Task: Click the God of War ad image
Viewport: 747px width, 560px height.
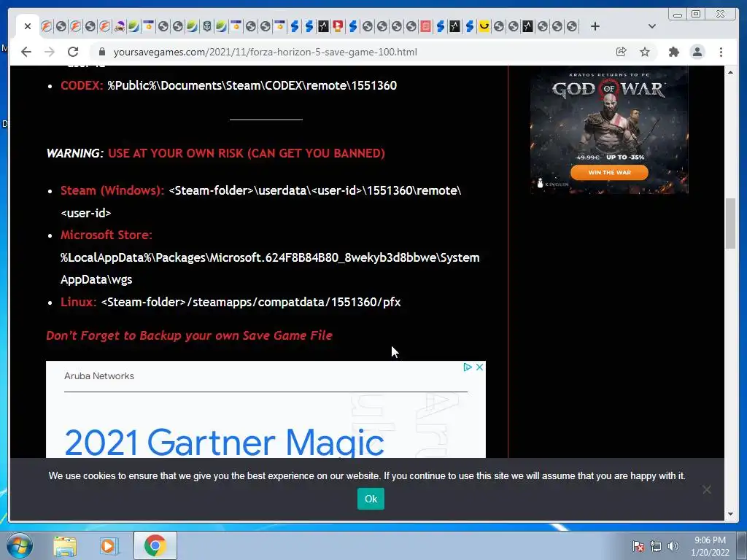Action: (609, 130)
